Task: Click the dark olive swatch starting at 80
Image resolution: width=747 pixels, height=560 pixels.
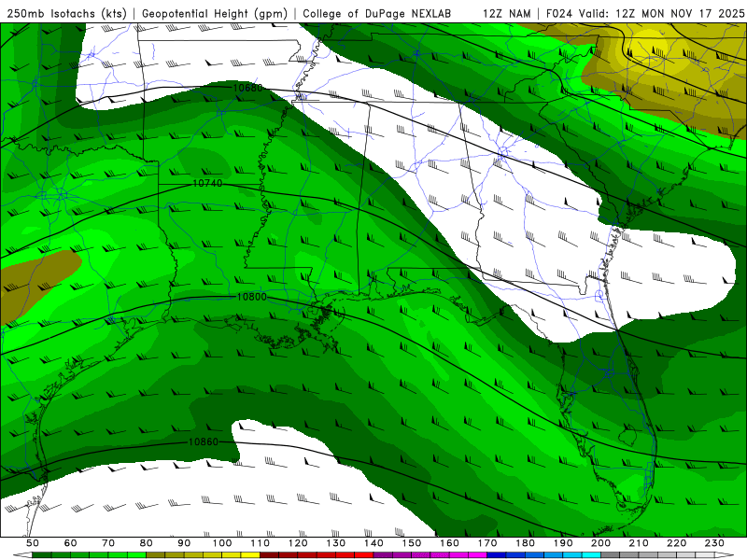Action: [x=156, y=555]
